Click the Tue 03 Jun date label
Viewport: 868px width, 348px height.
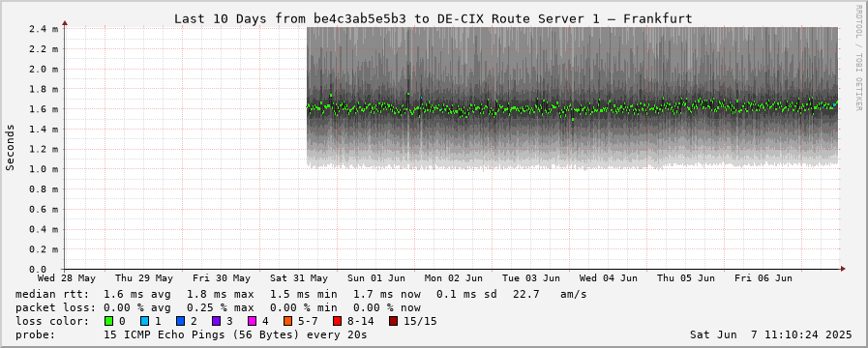pos(531,277)
